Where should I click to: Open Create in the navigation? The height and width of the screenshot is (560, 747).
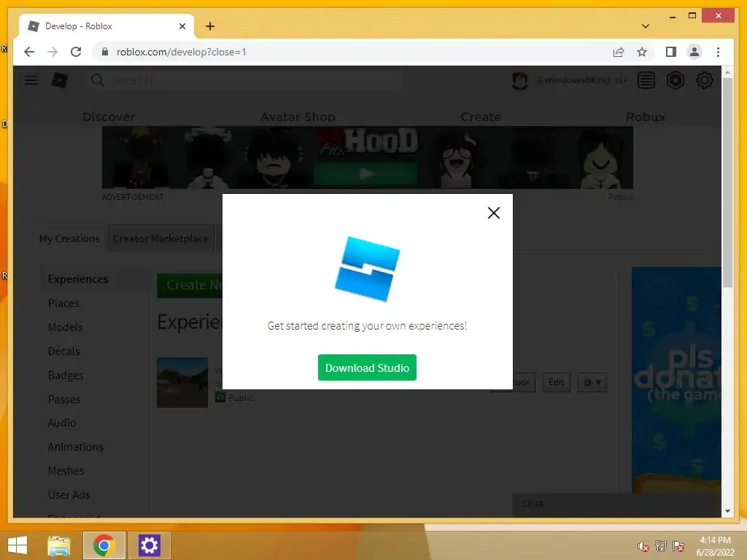pos(481,117)
